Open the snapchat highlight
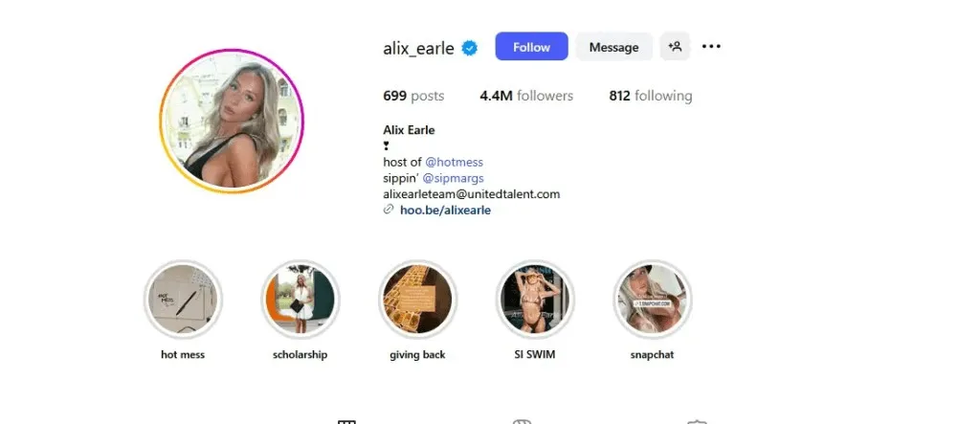 pyautogui.click(x=653, y=299)
